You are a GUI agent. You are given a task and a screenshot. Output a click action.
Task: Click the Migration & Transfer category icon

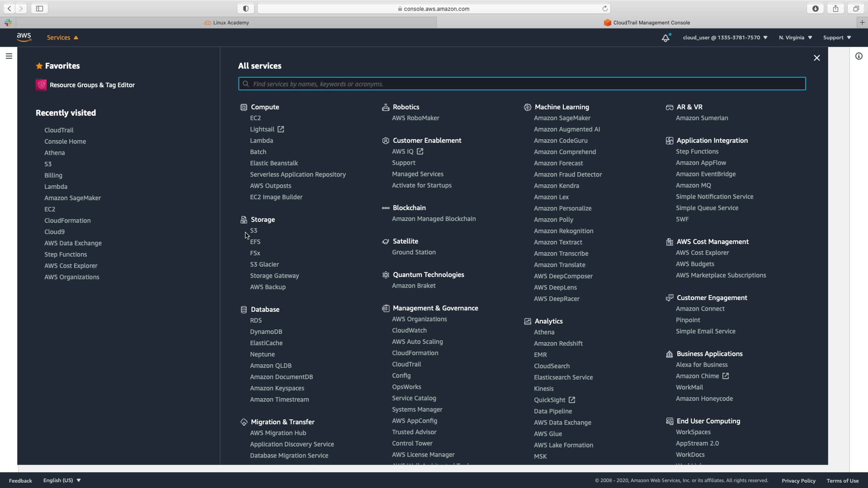tap(244, 422)
